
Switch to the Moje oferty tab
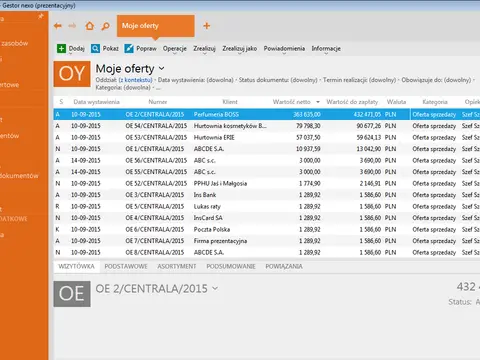click(x=155, y=26)
